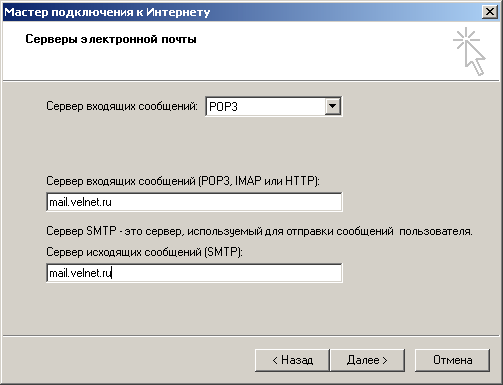Screen dimensions: 503x385
Task: Expand the POP3 server type dropdown arrow
Action: click(332, 106)
